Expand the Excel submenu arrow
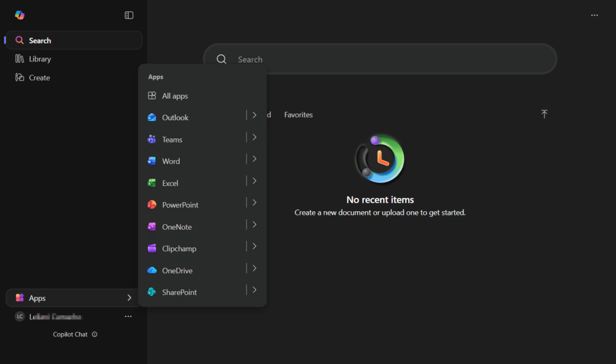This screenshot has width=616, height=364. tap(254, 180)
